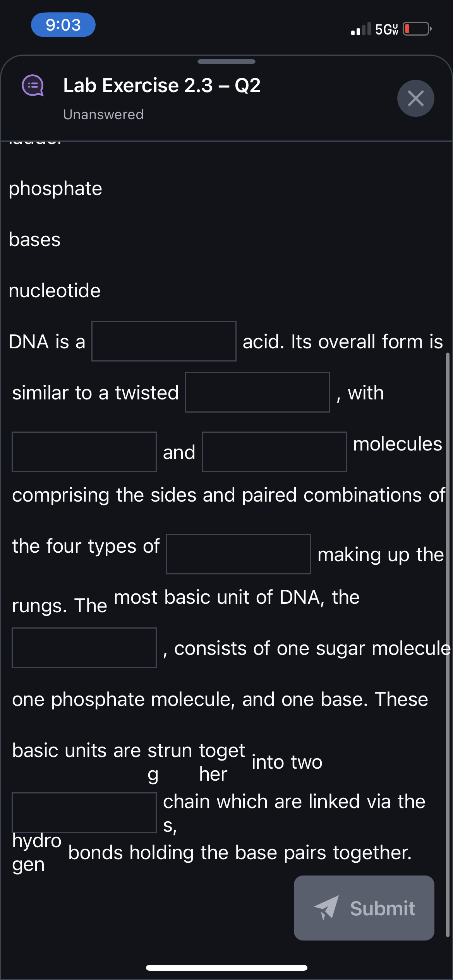Image resolution: width=453 pixels, height=980 pixels.
Task: Tap the 9:03 time pill in status bar
Action: (63, 25)
